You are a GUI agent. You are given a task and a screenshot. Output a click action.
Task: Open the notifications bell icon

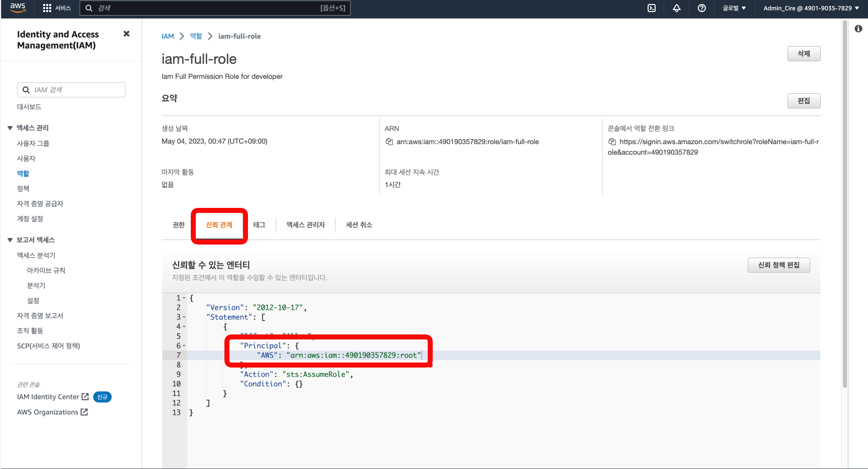677,8
